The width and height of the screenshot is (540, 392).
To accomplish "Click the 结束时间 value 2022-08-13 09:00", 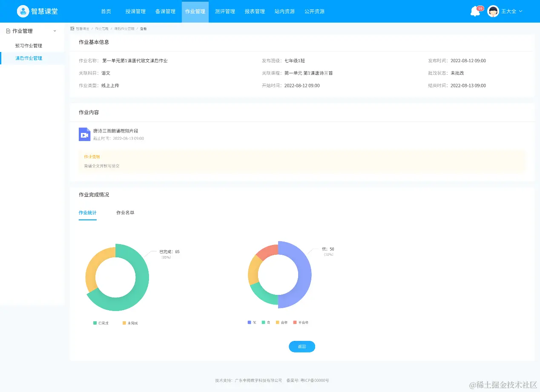I will tap(468, 86).
